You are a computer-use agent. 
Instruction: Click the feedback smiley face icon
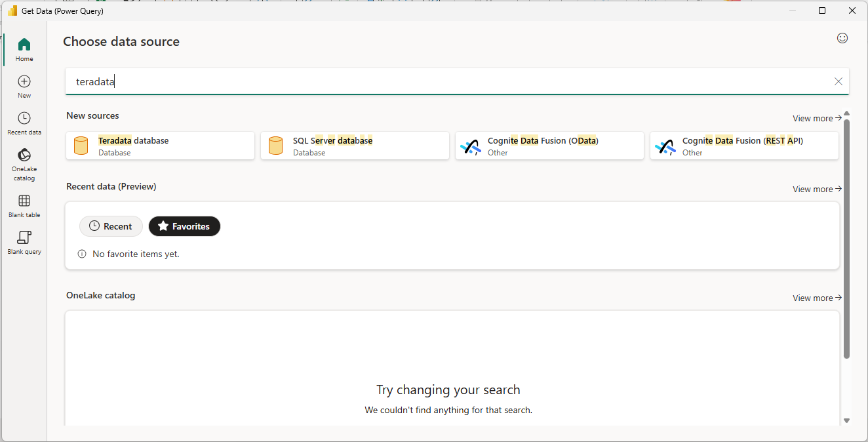(842, 38)
